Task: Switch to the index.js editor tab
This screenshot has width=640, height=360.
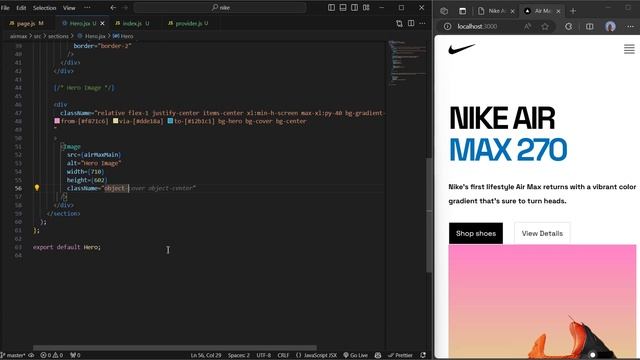Action: point(132,24)
